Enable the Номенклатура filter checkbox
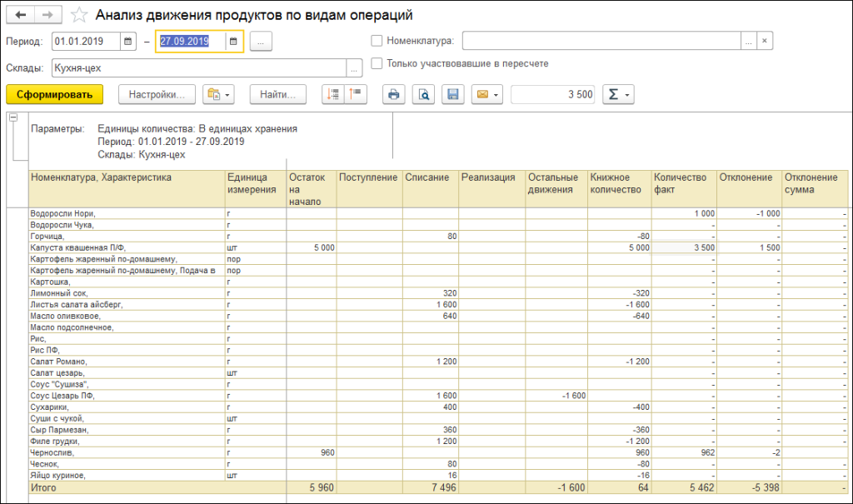The width and height of the screenshot is (853, 504). pos(377,40)
